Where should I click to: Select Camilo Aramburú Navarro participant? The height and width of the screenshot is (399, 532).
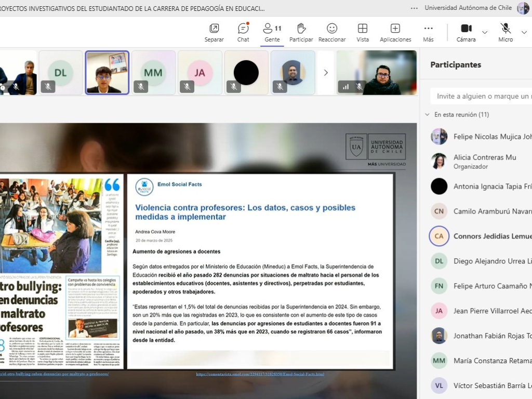[481, 211]
